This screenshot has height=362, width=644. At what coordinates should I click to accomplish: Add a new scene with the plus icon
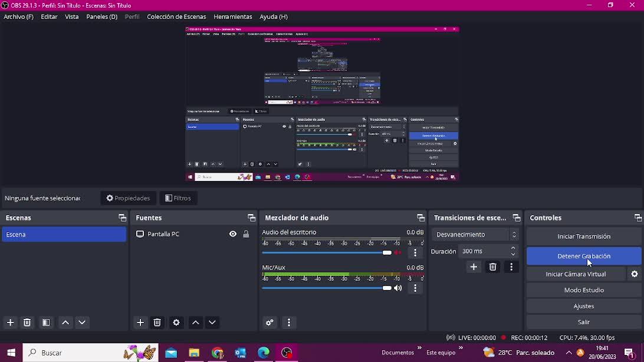tap(10, 322)
